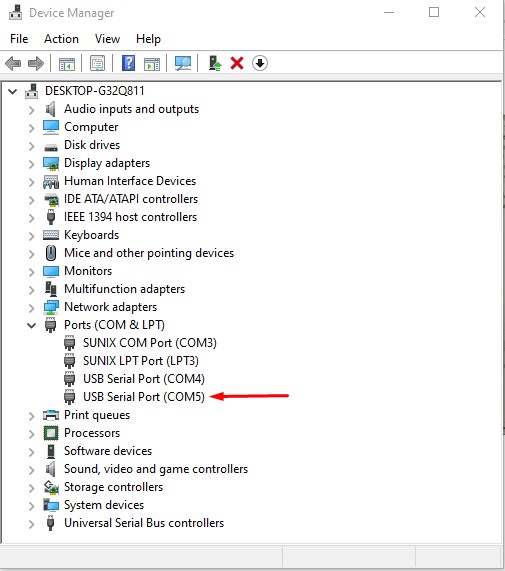Click the down-arrow Disable device icon

pyautogui.click(x=260, y=63)
